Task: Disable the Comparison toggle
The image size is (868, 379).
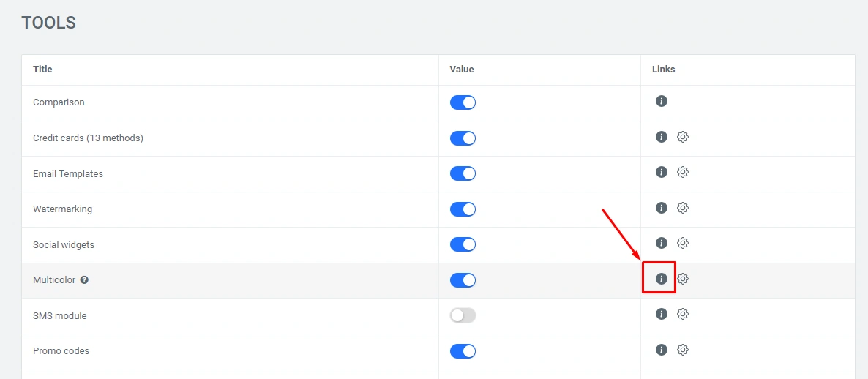Action: tap(463, 102)
